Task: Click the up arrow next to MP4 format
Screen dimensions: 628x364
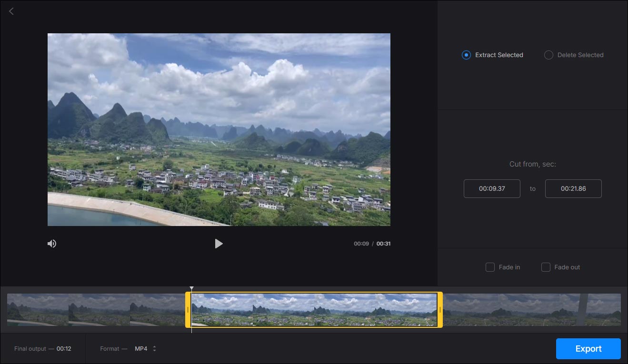Action: tap(155, 346)
